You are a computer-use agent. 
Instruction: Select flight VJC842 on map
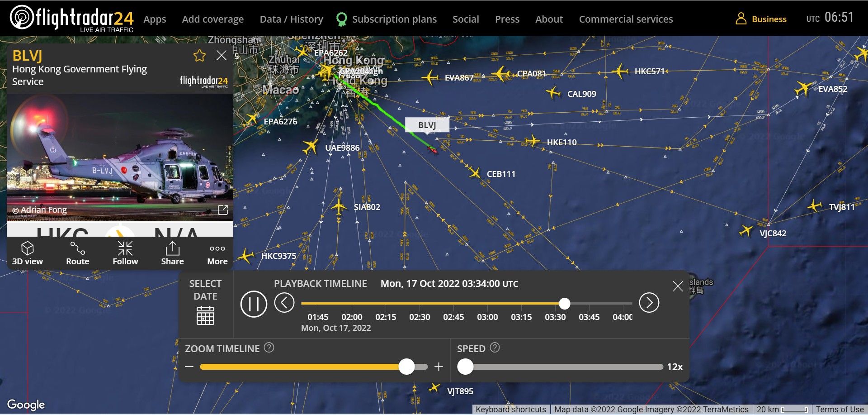tap(745, 231)
